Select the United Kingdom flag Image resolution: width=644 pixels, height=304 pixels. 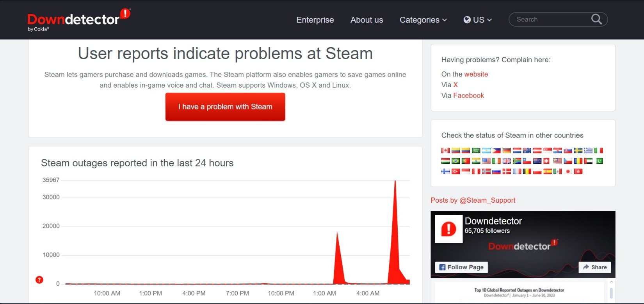click(507, 161)
